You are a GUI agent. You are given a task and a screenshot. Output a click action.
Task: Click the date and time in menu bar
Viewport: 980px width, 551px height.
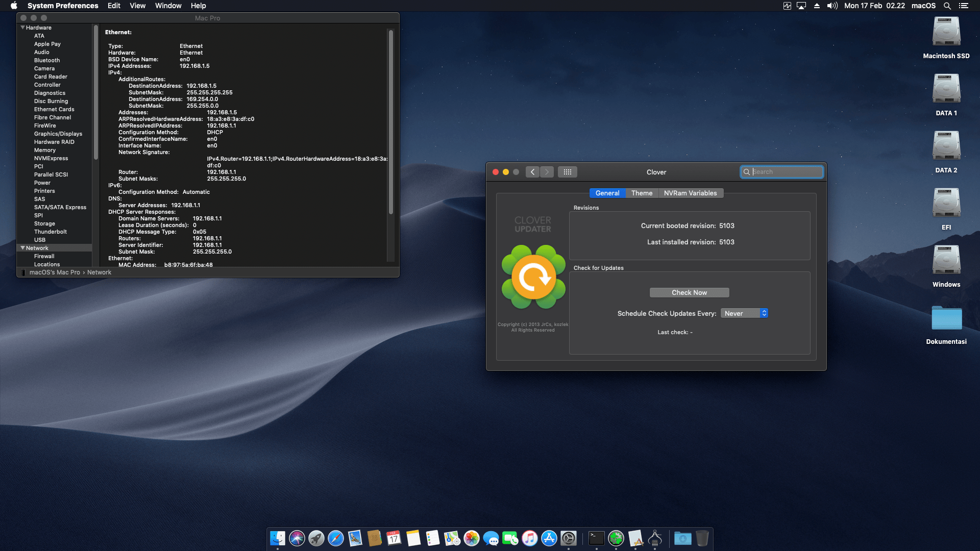pos(874,6)
